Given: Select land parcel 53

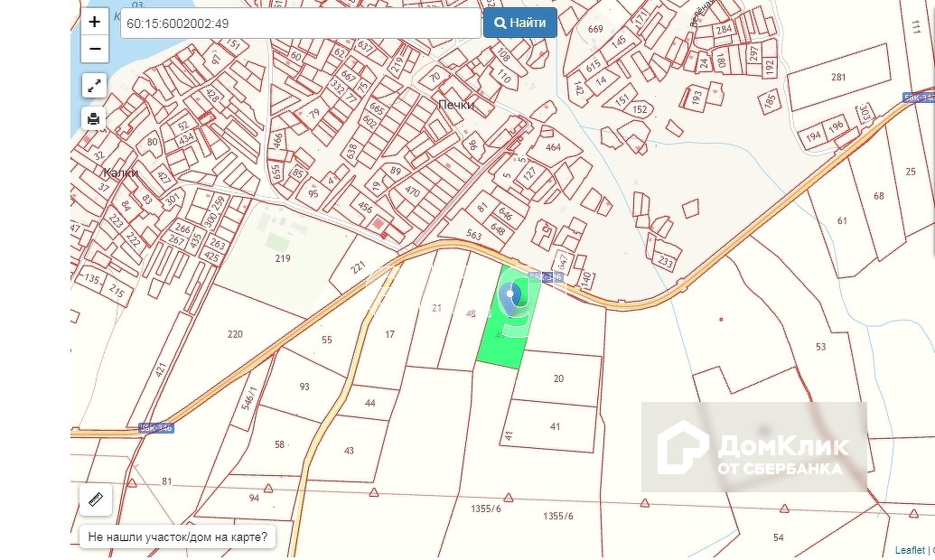Looking at the screenshot, I should [x=820, y=347].
